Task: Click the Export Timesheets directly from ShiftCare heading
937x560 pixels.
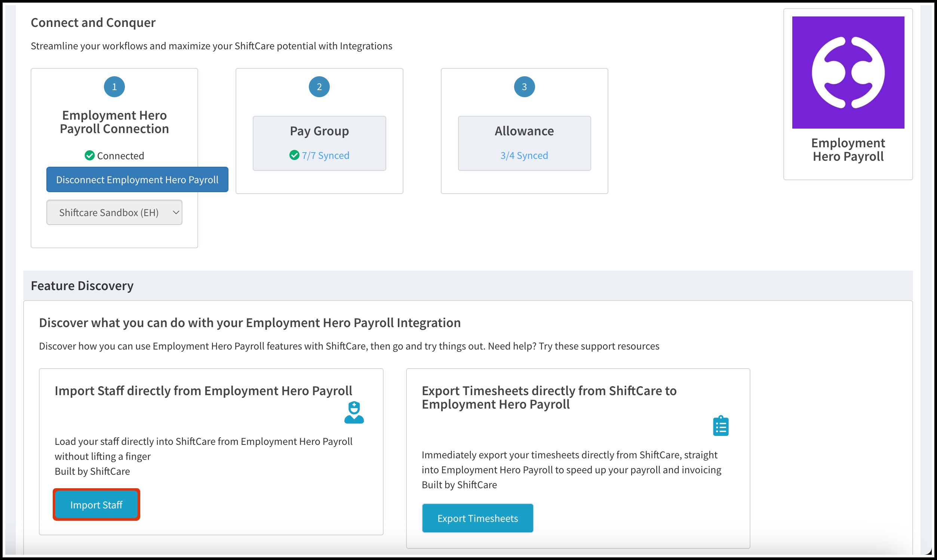Action: 549,397
